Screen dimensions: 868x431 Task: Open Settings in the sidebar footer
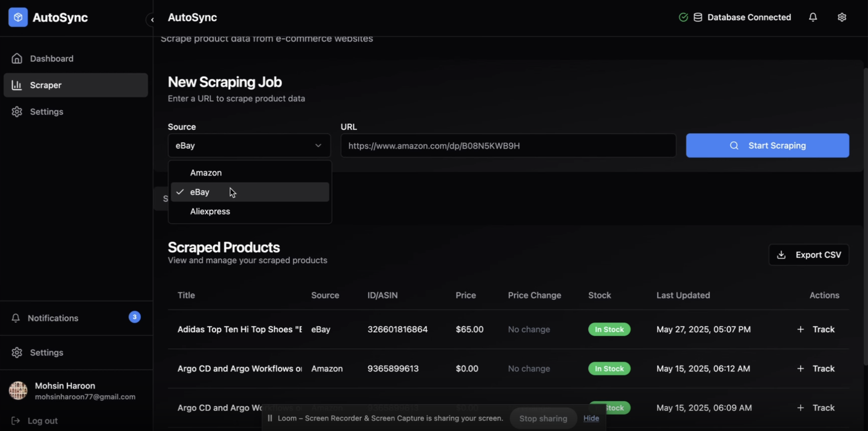[x=76, y=353]
